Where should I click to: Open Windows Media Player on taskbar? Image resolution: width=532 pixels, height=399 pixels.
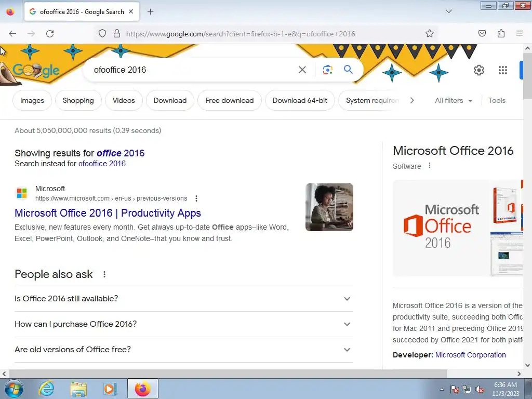(110, 389)
